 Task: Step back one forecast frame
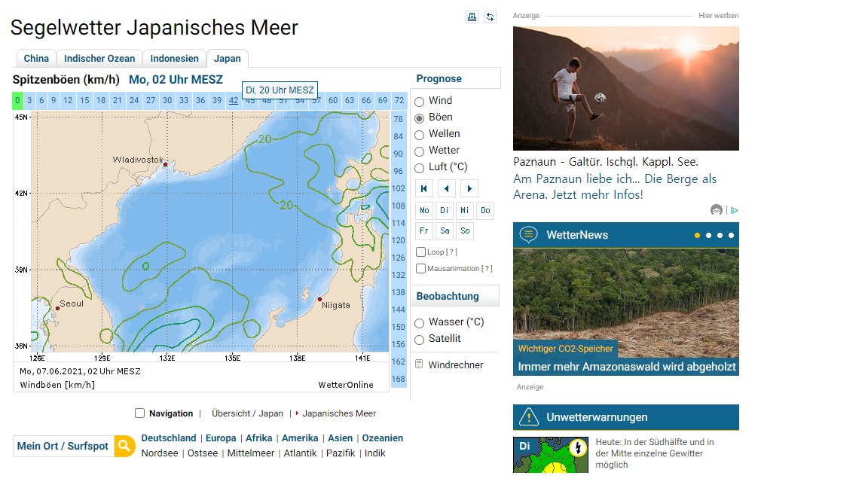pyautogui.click(x=446, y=188)
